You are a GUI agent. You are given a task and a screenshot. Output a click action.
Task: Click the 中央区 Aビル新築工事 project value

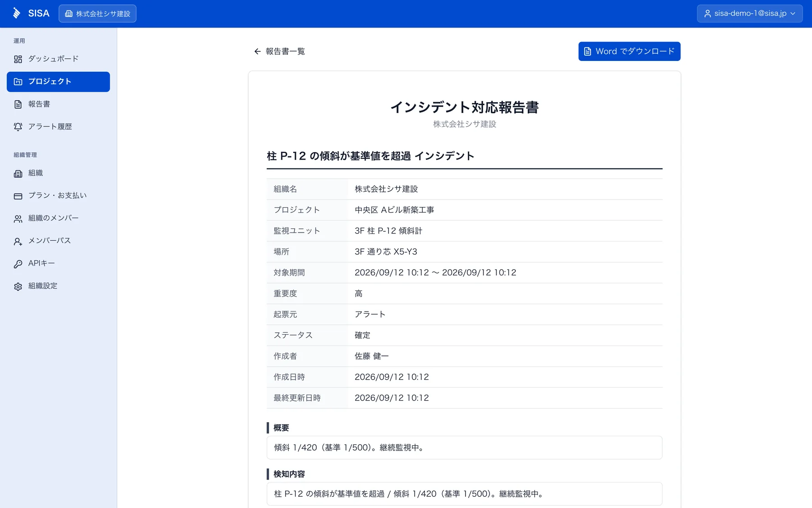pyautogui.click(x=394, y=210)
